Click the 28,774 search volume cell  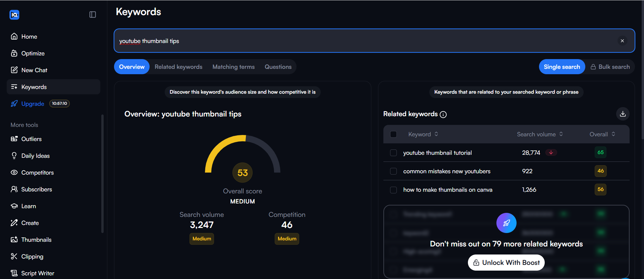click(x=531, y=153)
